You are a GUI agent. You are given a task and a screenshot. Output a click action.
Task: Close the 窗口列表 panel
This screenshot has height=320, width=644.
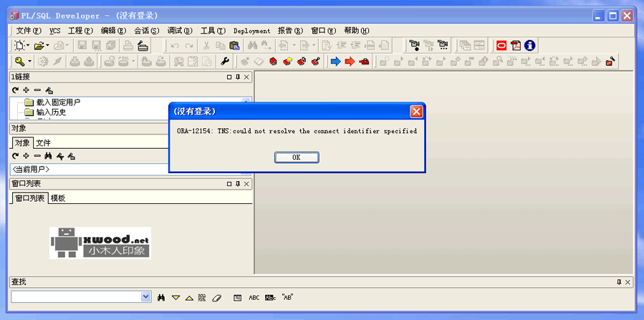[x=246, y=184]
